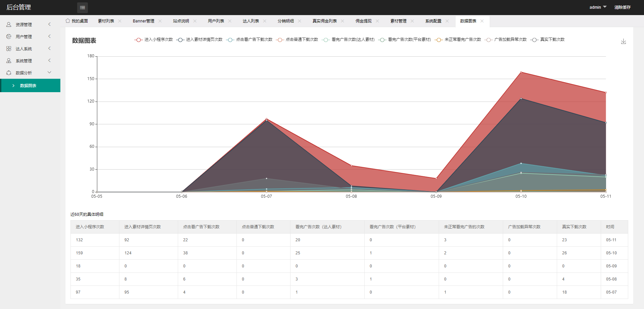Close the 素材列表 tab
644x309 pixels.
coord(120,21)
